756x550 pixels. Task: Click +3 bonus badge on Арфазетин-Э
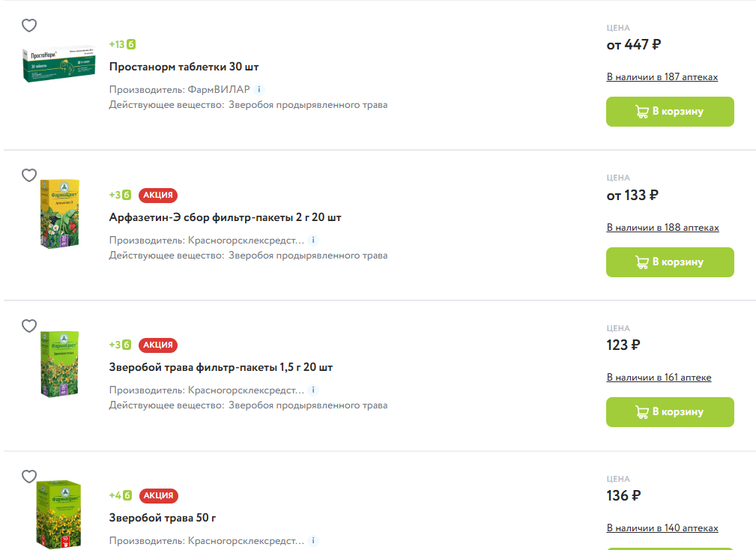(x=120, y=195)
